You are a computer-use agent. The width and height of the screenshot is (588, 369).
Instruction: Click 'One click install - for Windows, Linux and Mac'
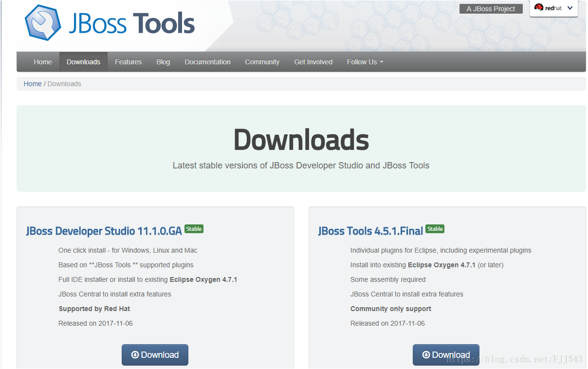point(128,250)
